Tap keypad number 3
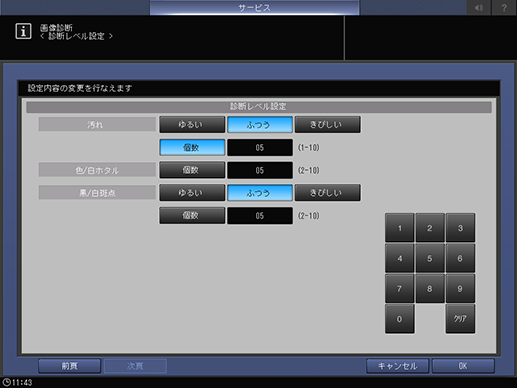The width and height of the screenshot is (517, 388). [x=460, y=228]
